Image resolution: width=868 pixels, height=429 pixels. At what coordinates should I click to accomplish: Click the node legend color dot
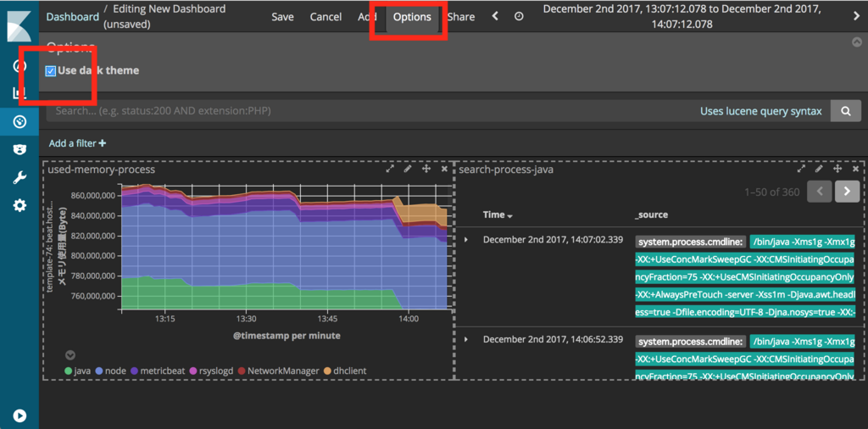click(99, 370)
